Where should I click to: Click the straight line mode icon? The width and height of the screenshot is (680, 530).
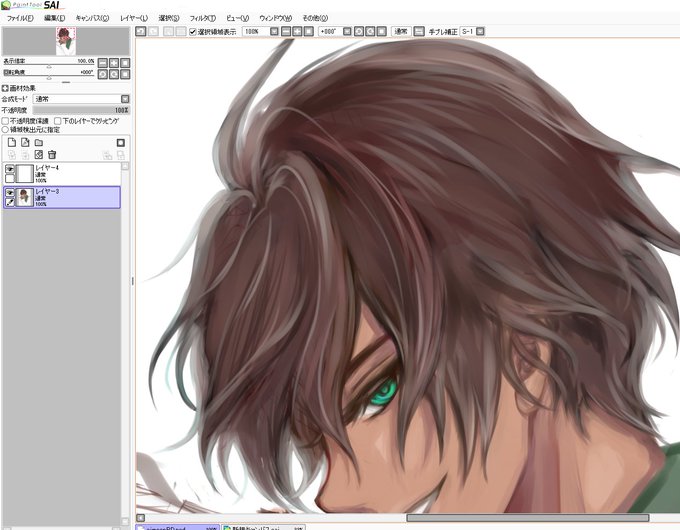418,31
